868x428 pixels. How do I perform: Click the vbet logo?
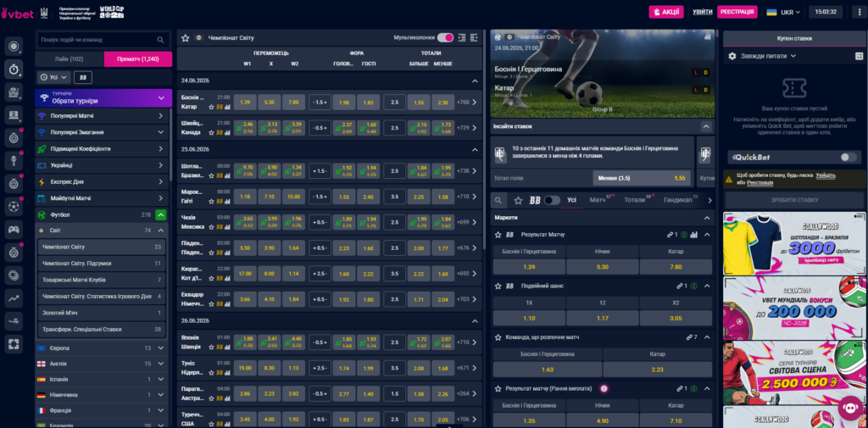pyautogui.click(x=19, y=13)
